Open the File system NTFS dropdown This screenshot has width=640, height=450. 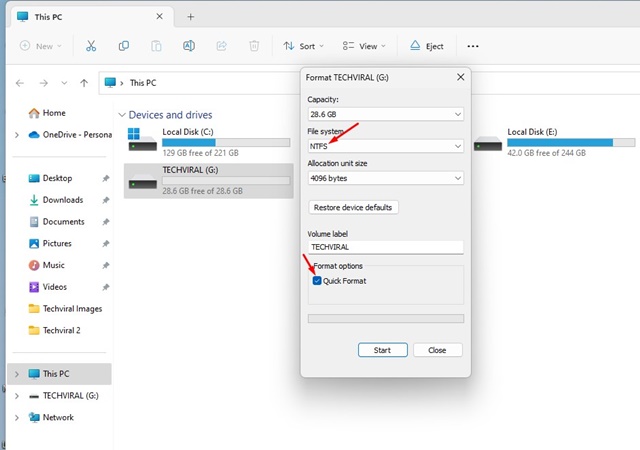[x=385, y=146]
